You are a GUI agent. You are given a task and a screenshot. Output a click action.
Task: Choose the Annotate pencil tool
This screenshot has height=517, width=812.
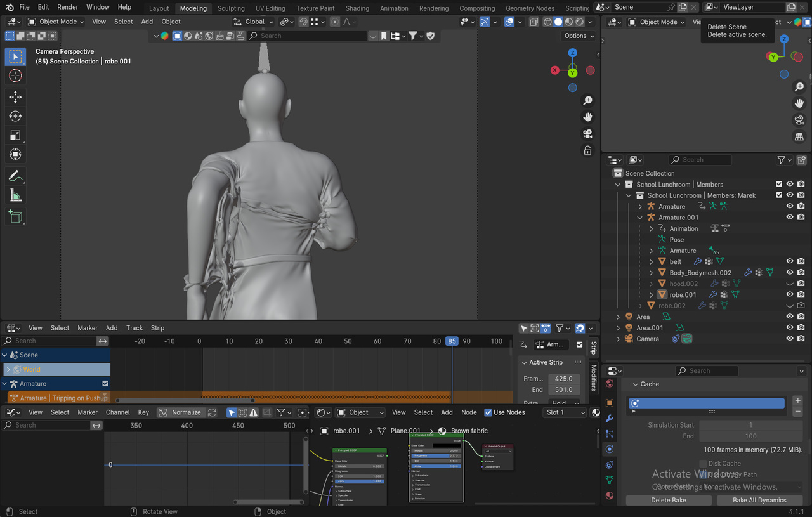16,176
